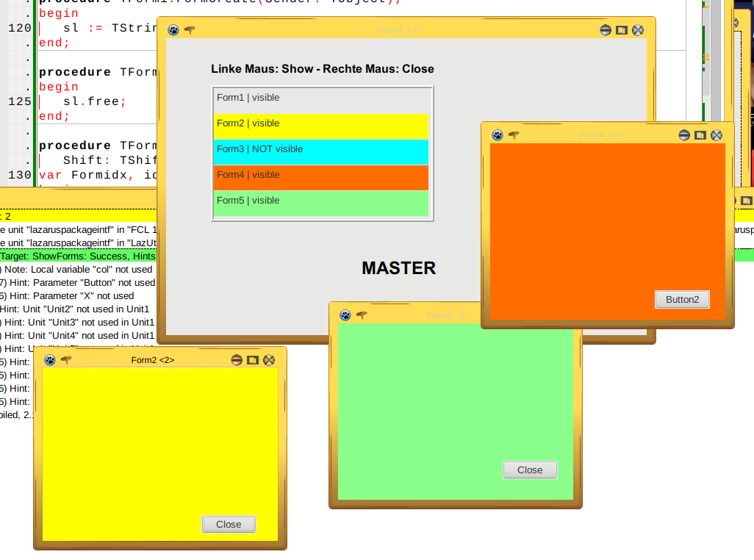
Task: Select 'Local variable "col" not used' note
Action: click(x=79, y=269)
